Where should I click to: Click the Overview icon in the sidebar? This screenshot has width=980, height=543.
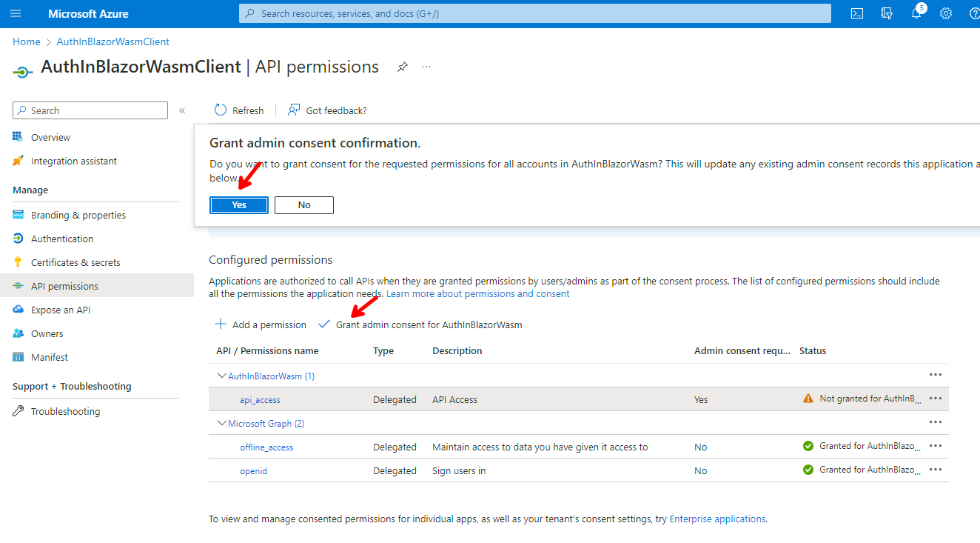tap(19, 137)
